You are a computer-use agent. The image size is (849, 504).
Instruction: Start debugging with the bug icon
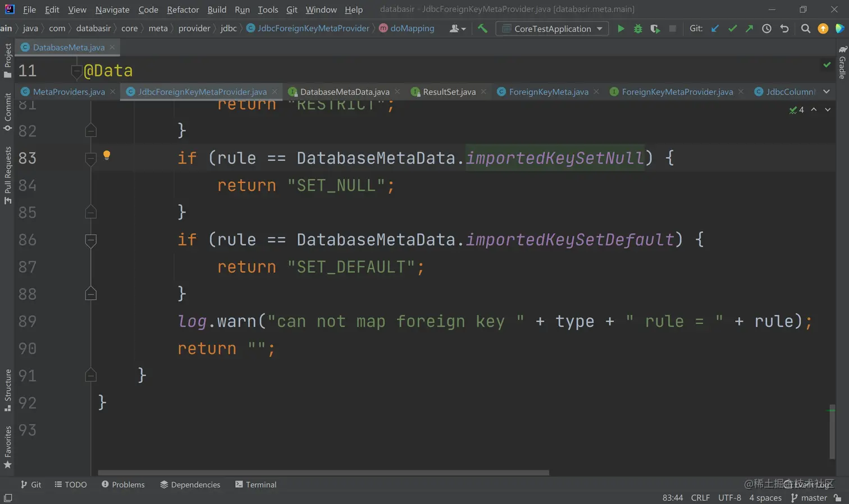tap(638, 29)
